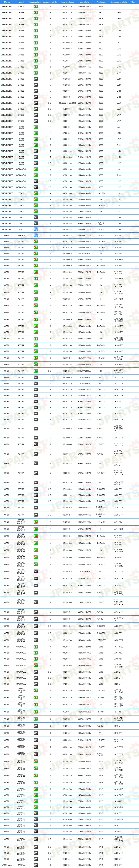
Task: Click the 112kW / 152KM power cell
Action: click(x=84, y=712)
